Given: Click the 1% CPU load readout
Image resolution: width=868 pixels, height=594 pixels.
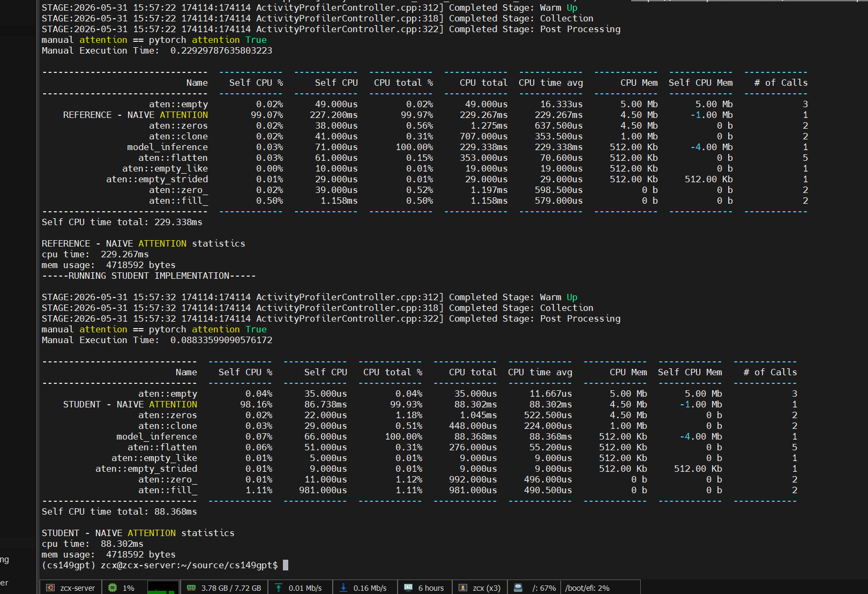Looking at the screenshot, I should pos(129,588).
